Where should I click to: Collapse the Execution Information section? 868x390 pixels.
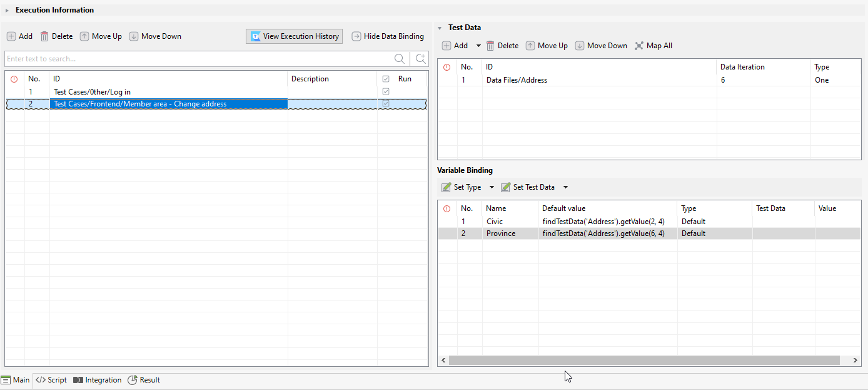(7, 9)
